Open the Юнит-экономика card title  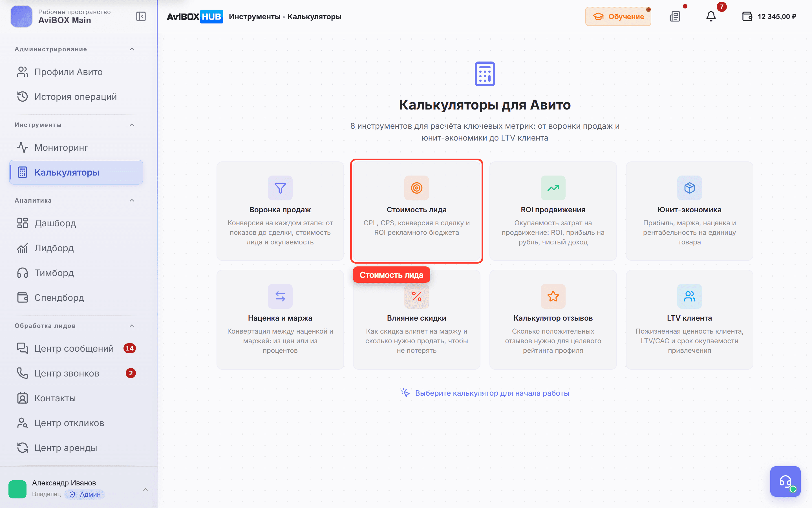click(x=690, y=210)
